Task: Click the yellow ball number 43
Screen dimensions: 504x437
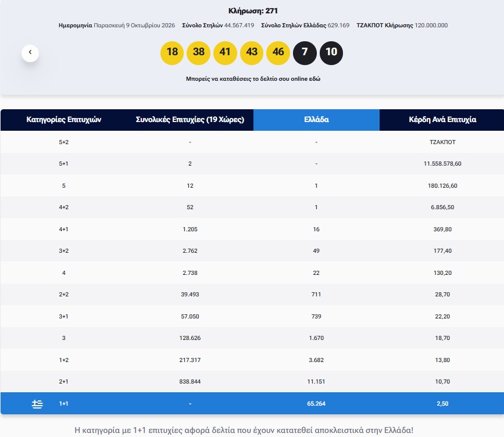Action: tap(252, 53)
